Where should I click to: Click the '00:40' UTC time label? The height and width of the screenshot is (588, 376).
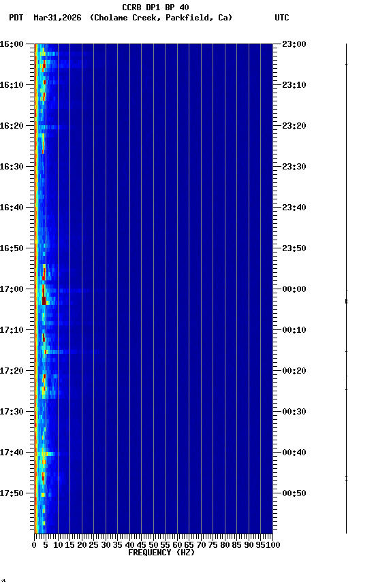(294, 453)
